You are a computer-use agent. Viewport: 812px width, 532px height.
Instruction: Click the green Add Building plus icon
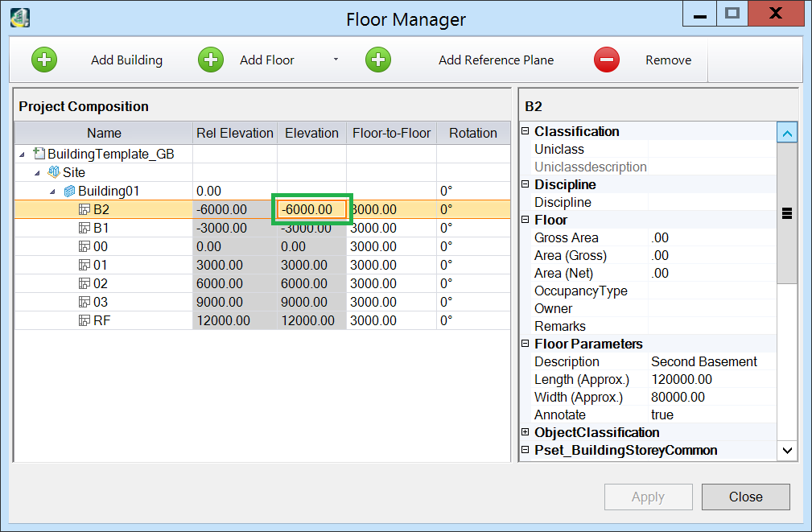pos(44,60)
